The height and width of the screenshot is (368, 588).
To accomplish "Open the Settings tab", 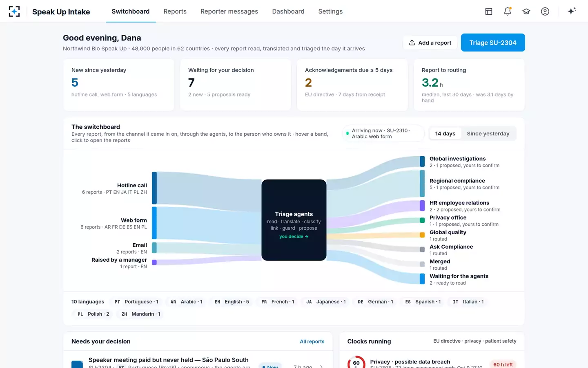I will coord(330,11).
